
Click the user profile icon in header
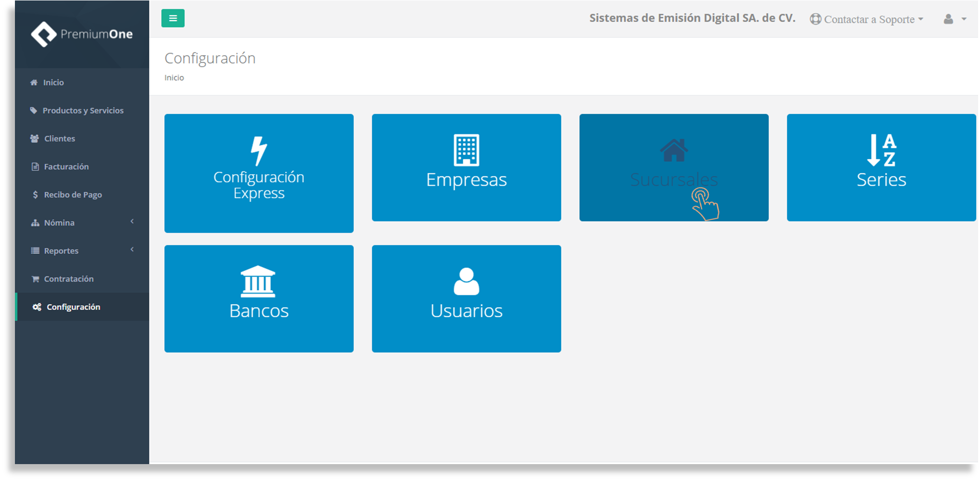point(948,19)
